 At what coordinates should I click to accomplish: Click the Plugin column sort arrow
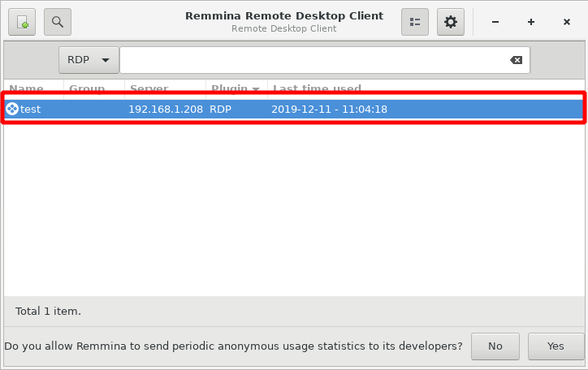coord(256,88)
